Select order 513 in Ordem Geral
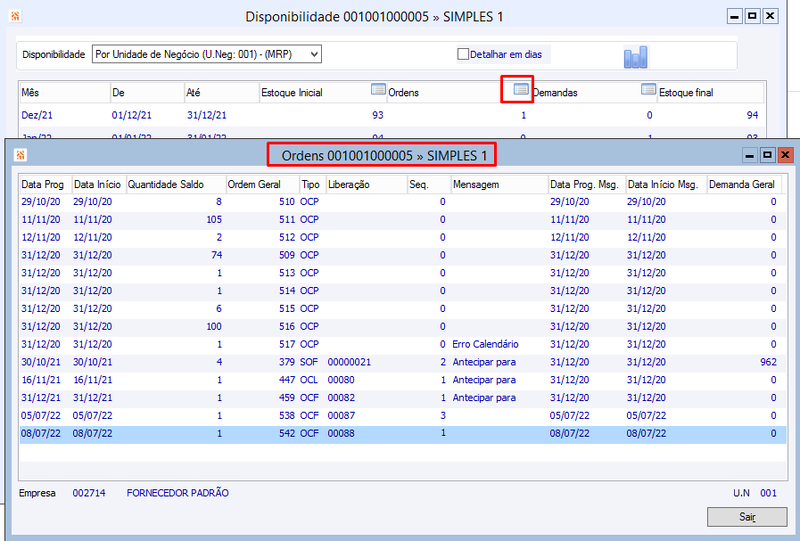 pos(287,273)
